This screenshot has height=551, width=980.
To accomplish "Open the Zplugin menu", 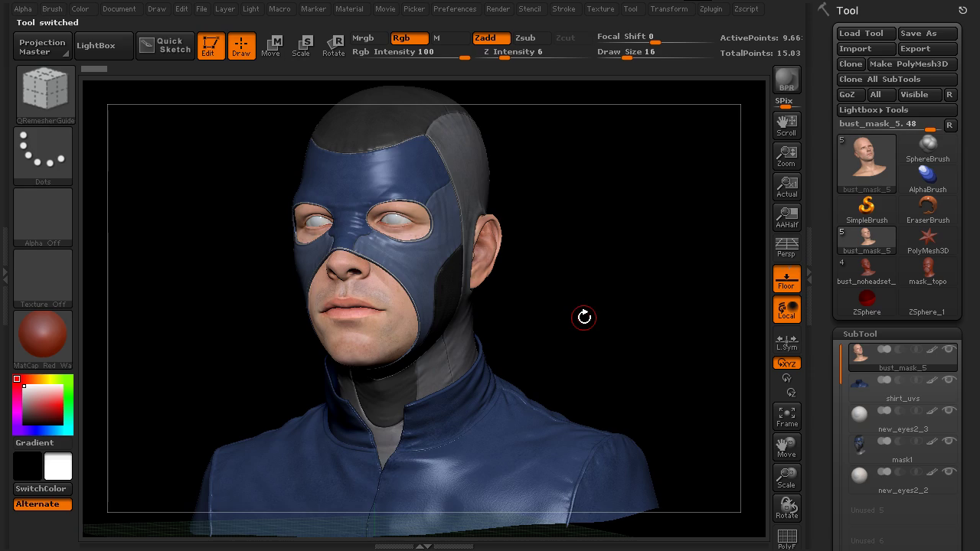I will 710,9.
